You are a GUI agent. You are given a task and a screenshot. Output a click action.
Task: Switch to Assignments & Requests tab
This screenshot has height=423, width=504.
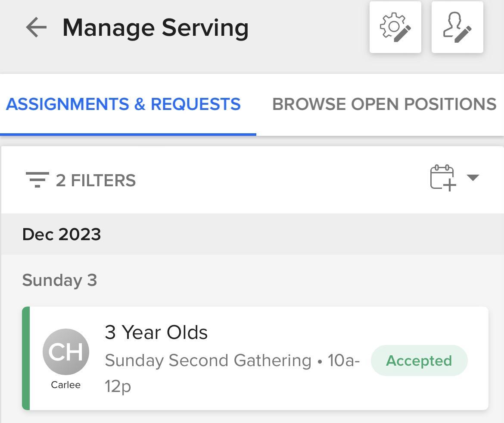(123, 104)
